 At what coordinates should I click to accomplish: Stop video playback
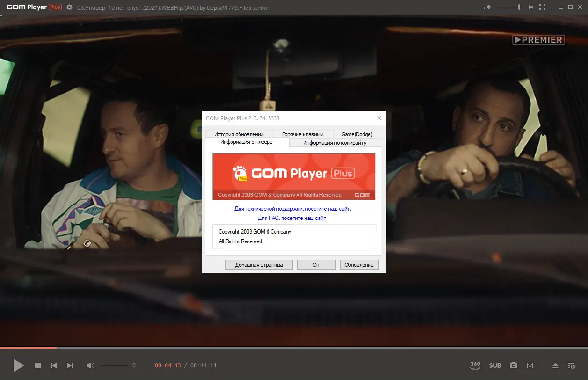(x=38, y=365)
